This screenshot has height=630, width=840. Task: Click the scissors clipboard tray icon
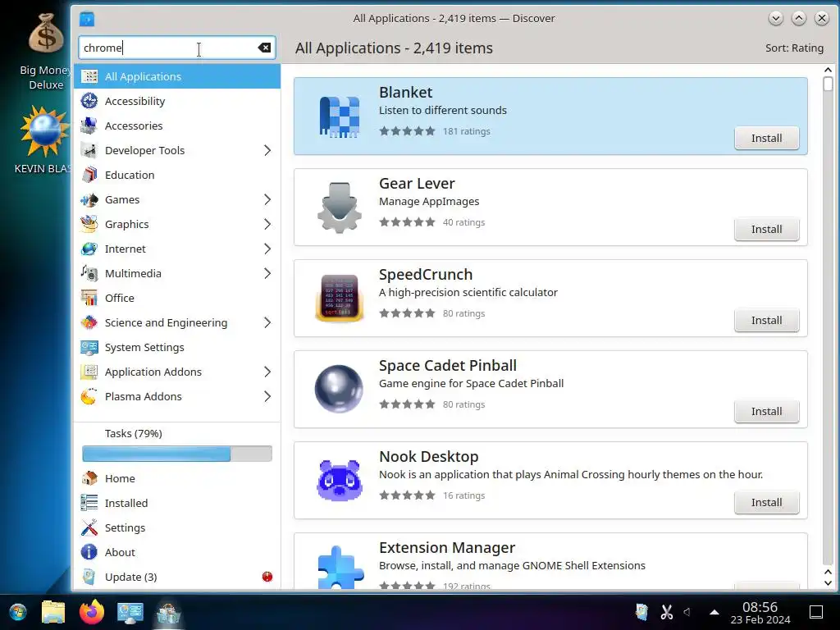coord(666,612)
